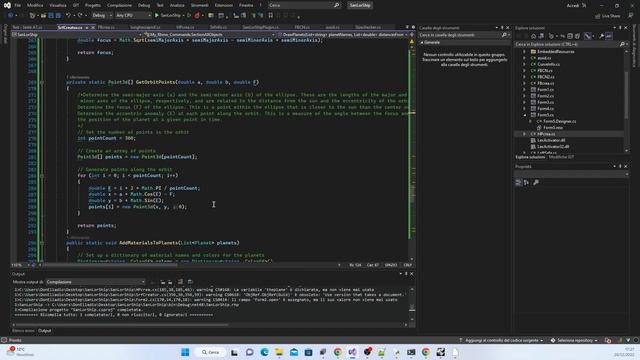
Task: Click the Cerca search box in the title bar
Action: pos(304,5)
